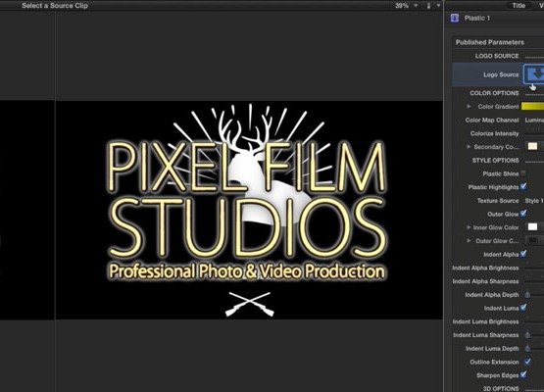Click the Logo Source parameter label
Screen dimensions: 544x392
[501, 74]
